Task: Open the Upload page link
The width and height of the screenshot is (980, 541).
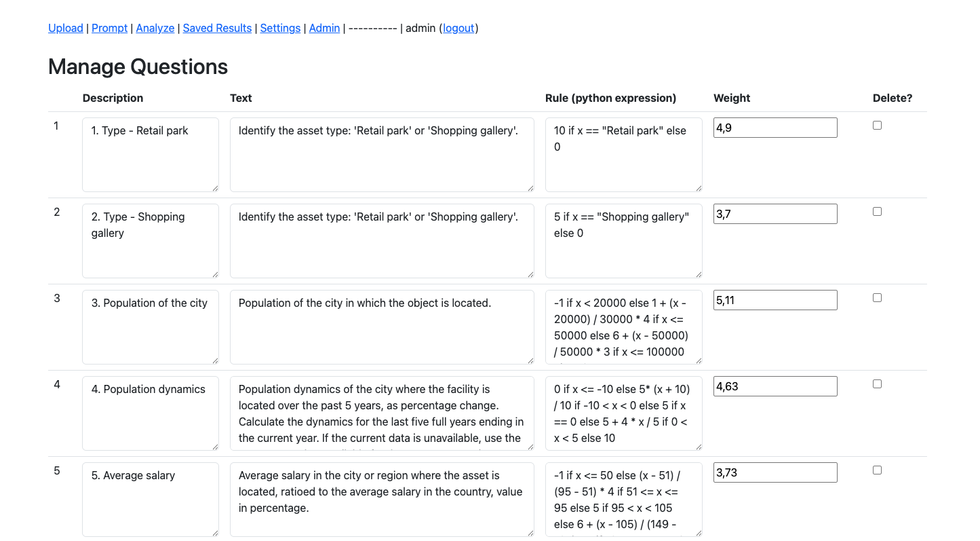Action: (x=65, y=28)
